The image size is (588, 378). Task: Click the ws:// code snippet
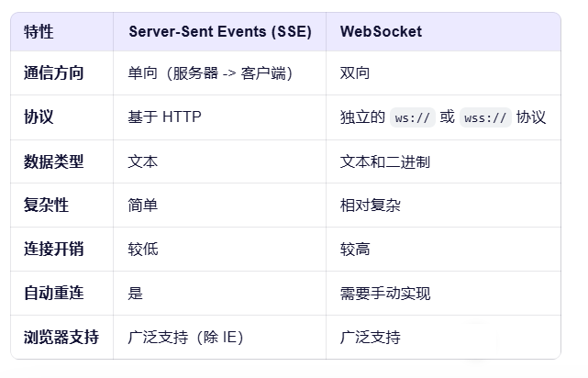pyautogui.click(x=413, y=117)
